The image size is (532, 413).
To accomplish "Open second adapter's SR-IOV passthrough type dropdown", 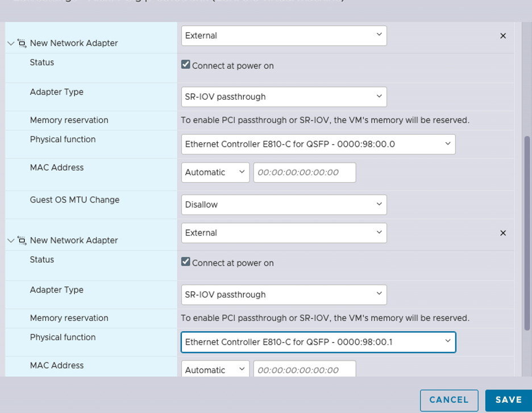I will (284, 295).
